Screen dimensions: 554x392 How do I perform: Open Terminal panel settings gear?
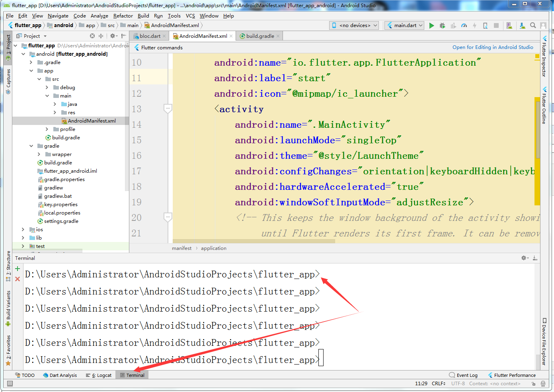(525, 258)
